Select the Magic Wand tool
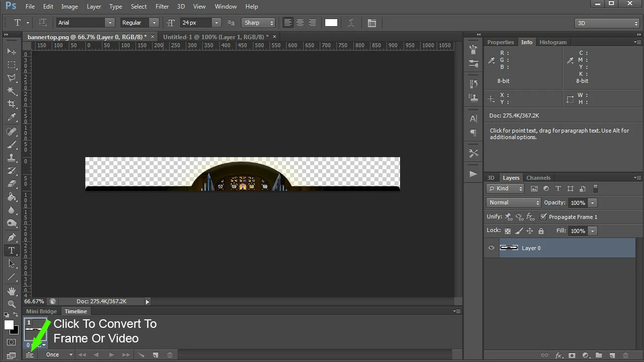Image resolution: width=644 pixels, height=362 pixels. click(12, 91)
